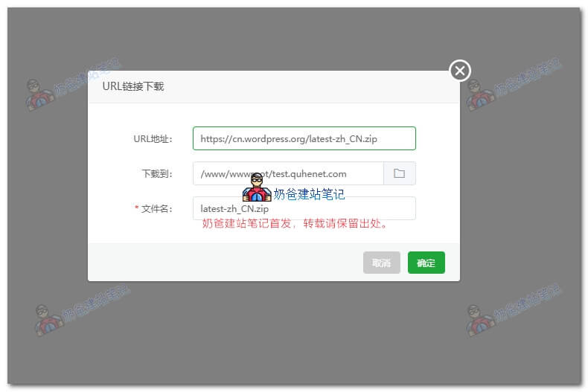
Task: Click the 下载到 path input field
Action: 288,173
